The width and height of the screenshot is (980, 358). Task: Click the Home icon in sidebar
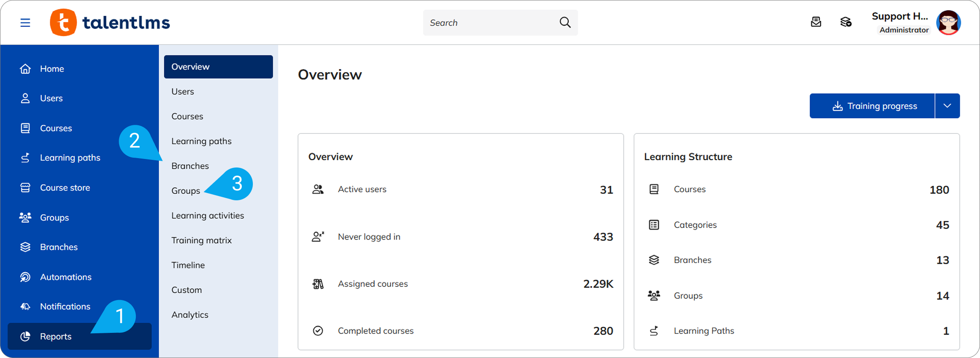[25, 69]
